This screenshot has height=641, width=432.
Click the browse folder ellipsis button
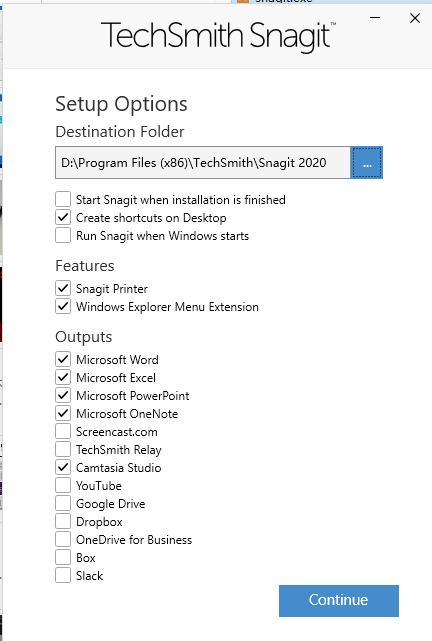coord(367,163)
